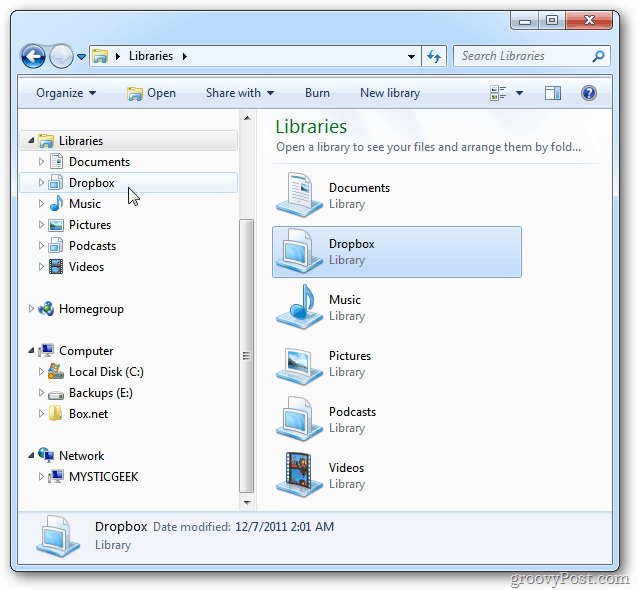This screenshot has width=638, height=590.
Task: Collapse the Libraries tree node
Action: pos(31,140)
